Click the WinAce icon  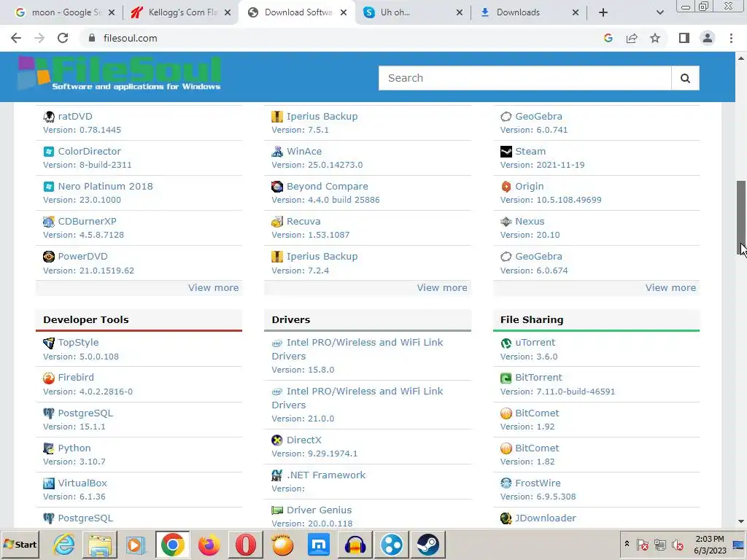click(277, 152)
